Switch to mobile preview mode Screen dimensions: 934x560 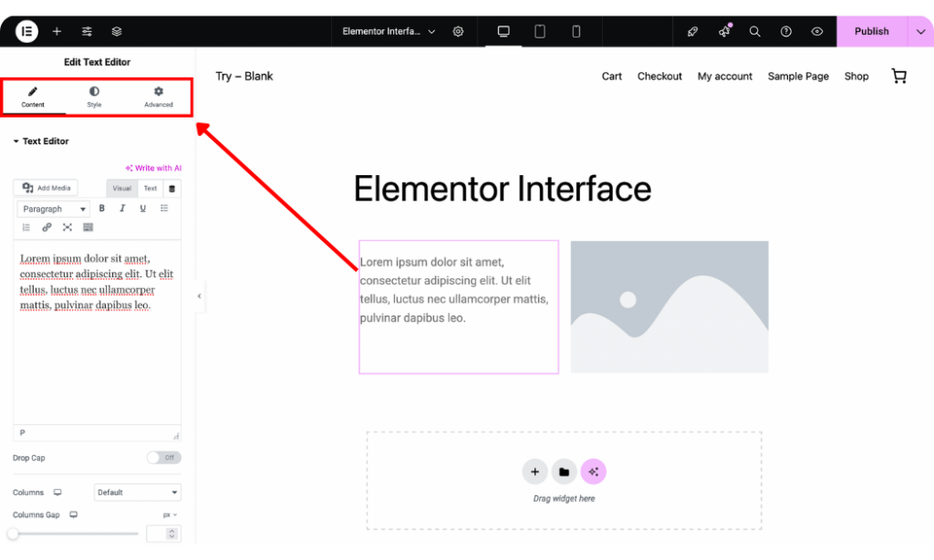click(576, 32)
